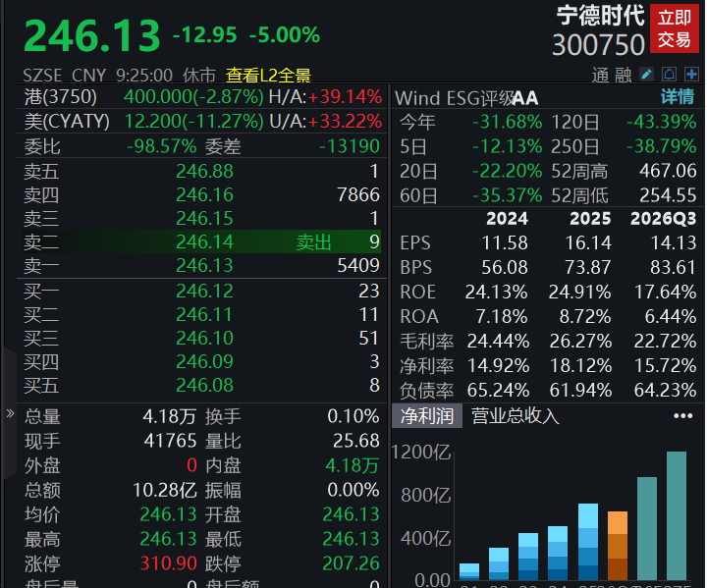Open 查看L2全景 link
Image resolution: width=707 pixels, height=588 pixels.
pos(268,76)
